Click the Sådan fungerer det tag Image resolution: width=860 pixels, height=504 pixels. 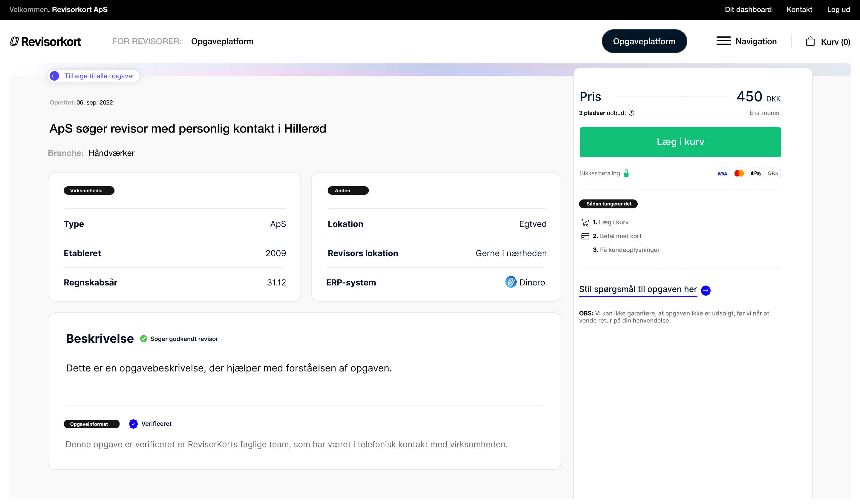tap(608, 204)
